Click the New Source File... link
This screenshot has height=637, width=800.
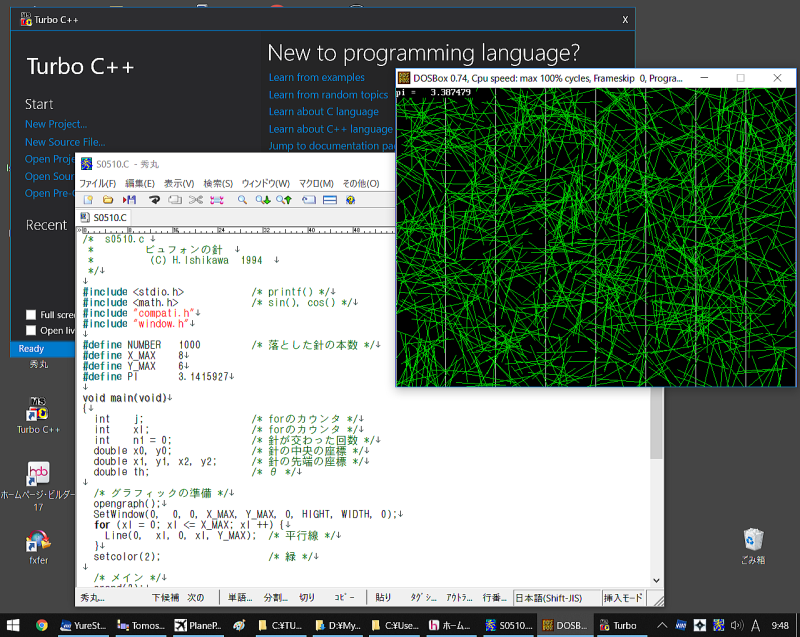[x=65, y=142]
